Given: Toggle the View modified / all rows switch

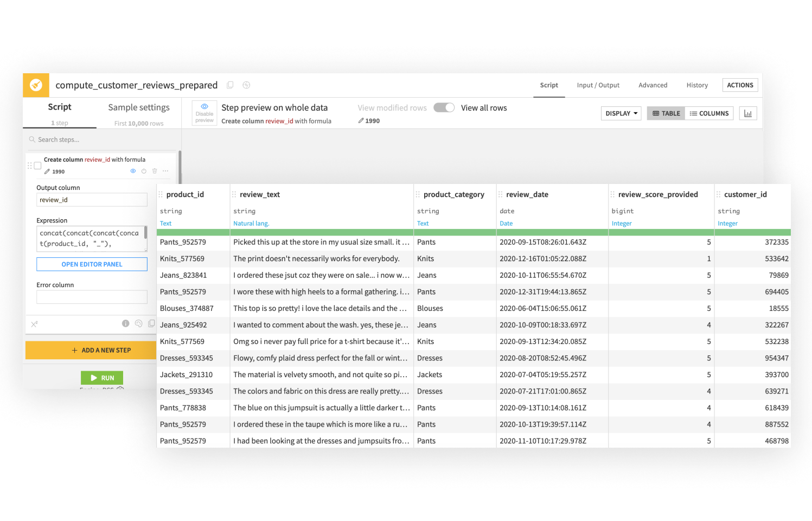Looking at the screenshot, I should [444, 107].
